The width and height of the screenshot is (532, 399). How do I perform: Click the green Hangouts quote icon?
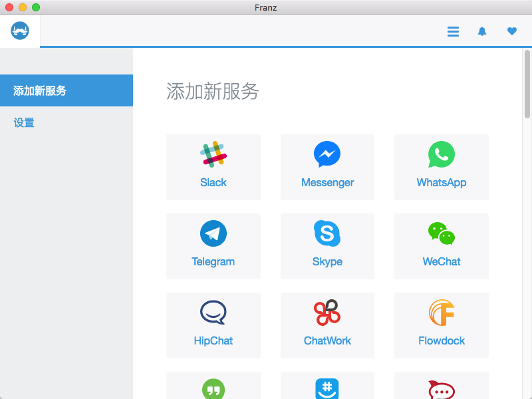pyautogui.click(x=213, y=389)
